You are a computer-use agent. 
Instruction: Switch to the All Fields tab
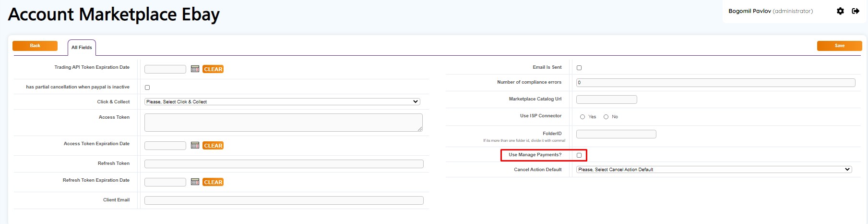(82, 48)
